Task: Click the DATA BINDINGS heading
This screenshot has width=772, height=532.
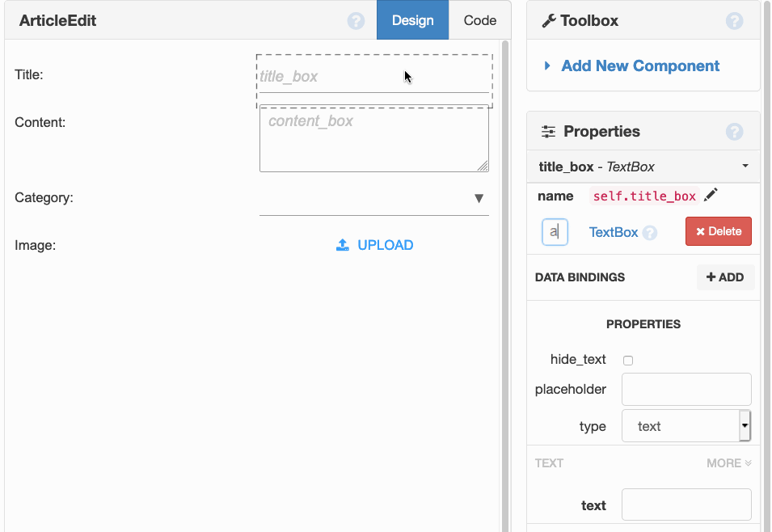Action: (x=580, y=277)
